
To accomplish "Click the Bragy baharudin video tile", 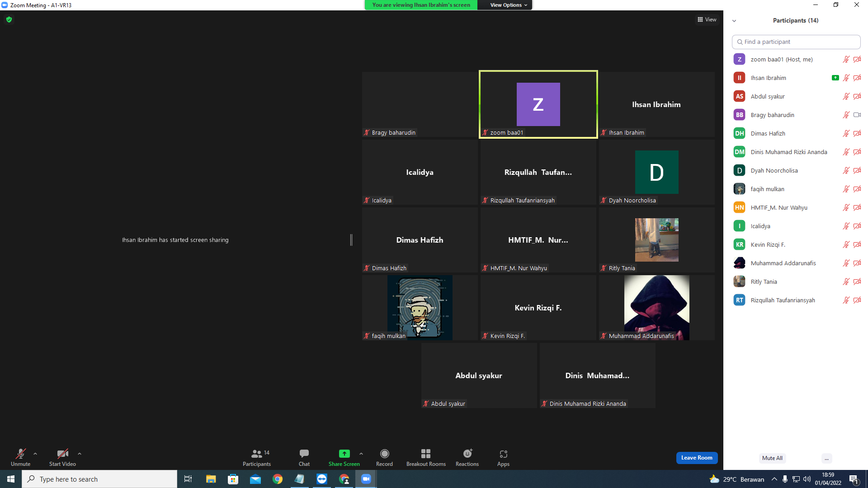I will coord(420,104).
